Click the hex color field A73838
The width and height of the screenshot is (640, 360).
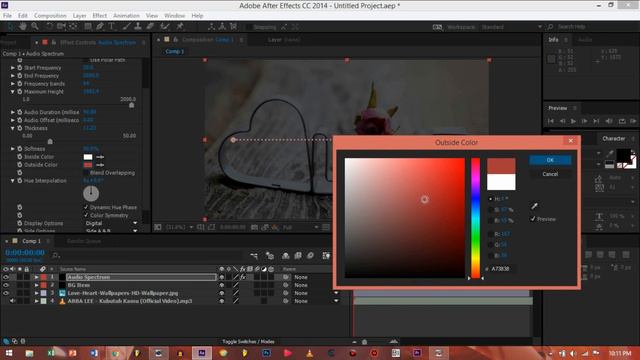tap(502, 269)
